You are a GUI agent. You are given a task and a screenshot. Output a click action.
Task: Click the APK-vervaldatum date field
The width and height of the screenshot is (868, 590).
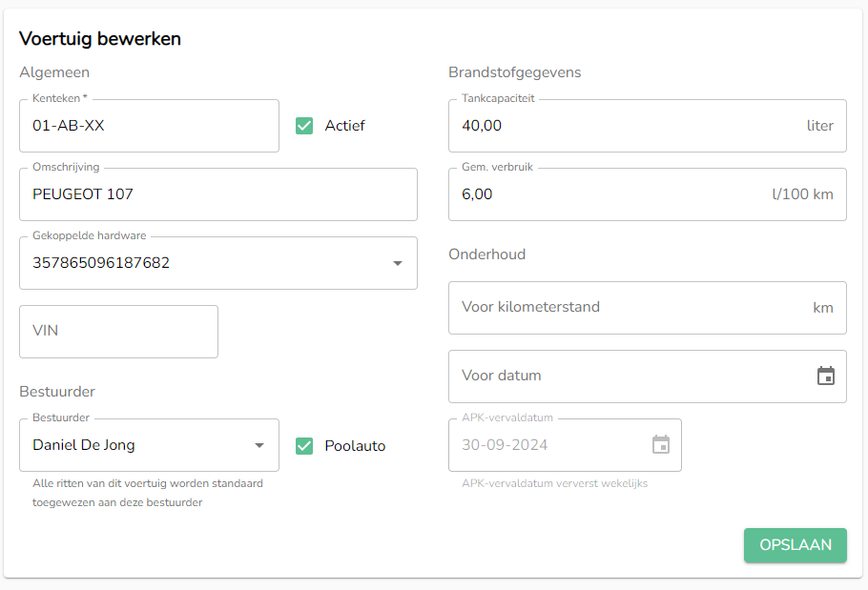coord(548,445)
